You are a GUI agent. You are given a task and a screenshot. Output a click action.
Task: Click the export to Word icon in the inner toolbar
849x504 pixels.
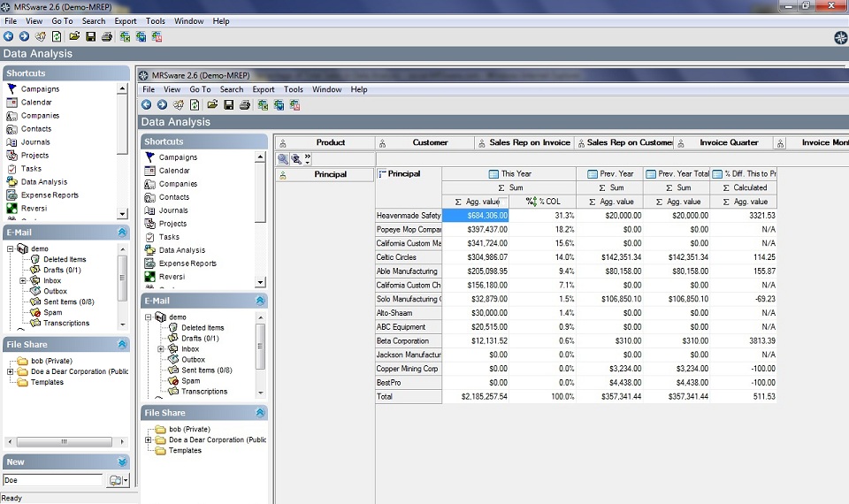pos(279,104)
